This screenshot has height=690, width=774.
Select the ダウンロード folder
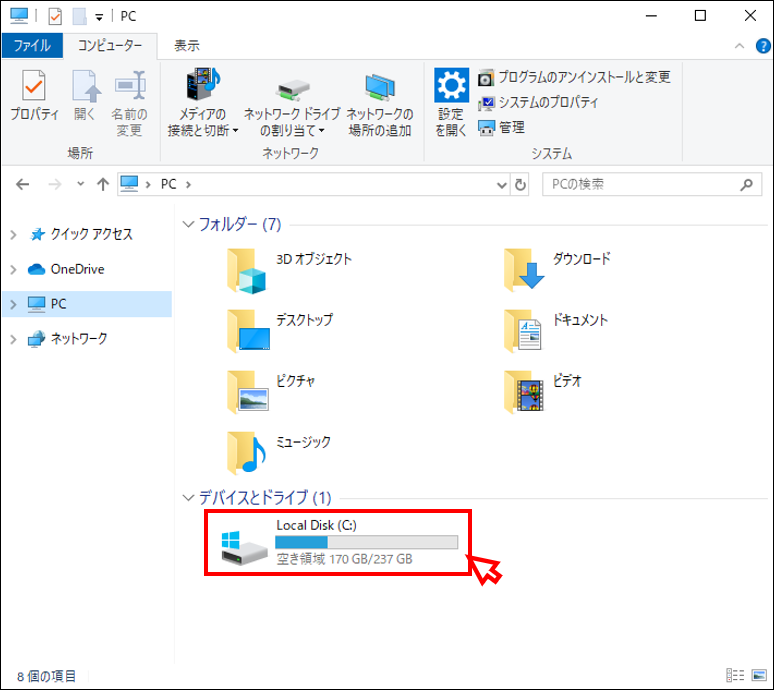557,269
